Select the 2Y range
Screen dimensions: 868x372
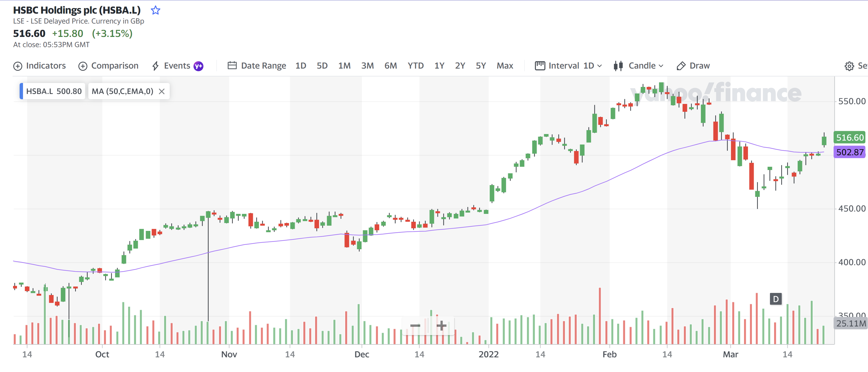pyautogui.click(x=460, y=66)
